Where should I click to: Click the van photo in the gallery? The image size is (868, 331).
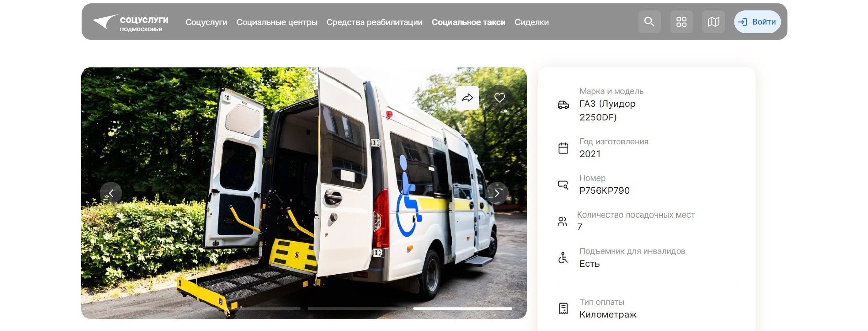click(x=304, y=193)
